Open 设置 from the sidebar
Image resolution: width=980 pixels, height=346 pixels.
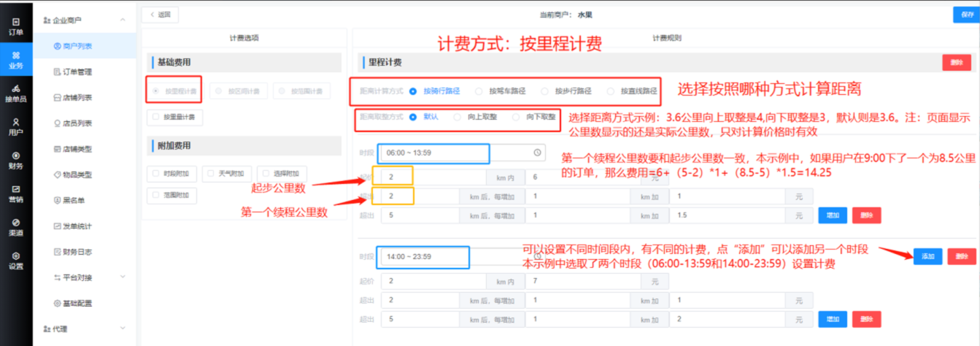[x=15, y=260]
